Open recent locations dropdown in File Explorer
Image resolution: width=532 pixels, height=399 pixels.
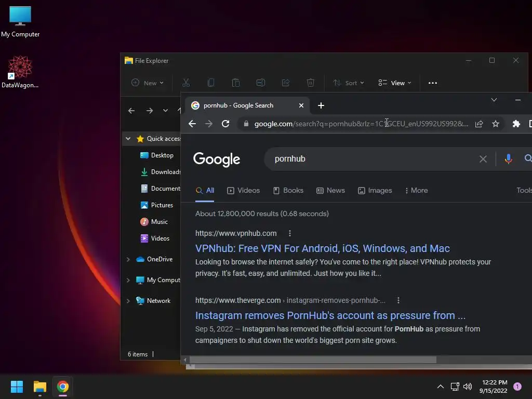(165, 111)
